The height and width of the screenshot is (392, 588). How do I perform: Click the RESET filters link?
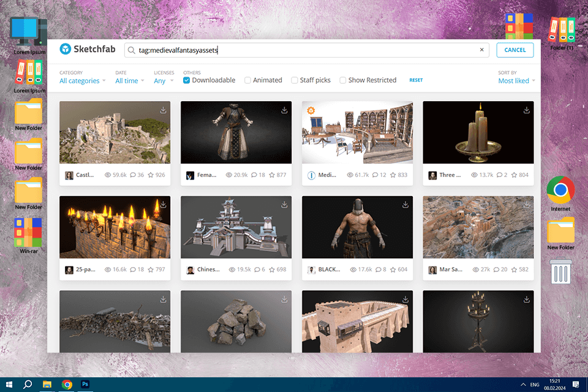pos(416,80)
